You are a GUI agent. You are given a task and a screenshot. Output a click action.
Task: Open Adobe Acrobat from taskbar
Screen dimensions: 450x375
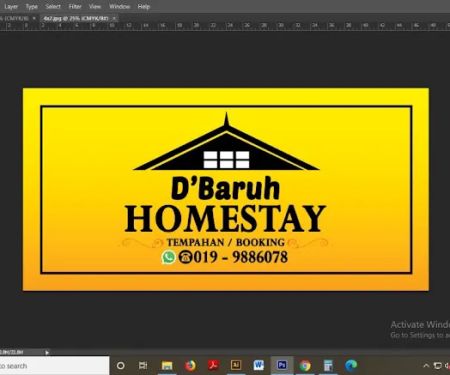click(213, 365)
